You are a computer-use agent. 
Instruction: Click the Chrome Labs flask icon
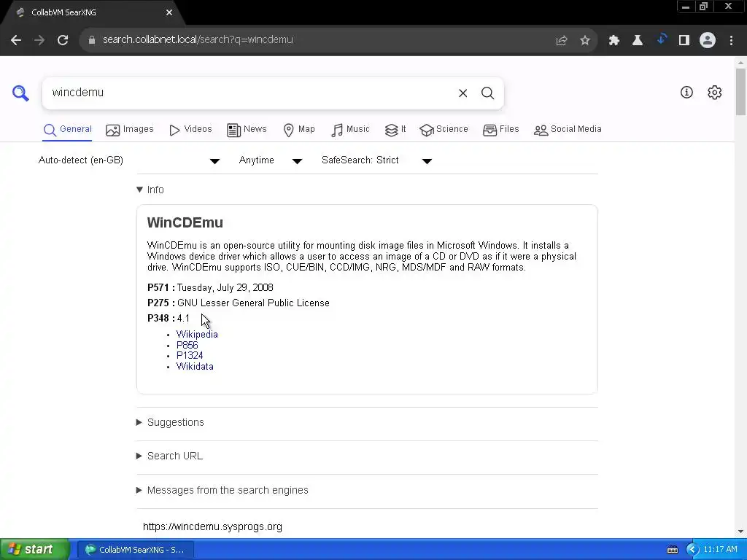click(638, 41)
